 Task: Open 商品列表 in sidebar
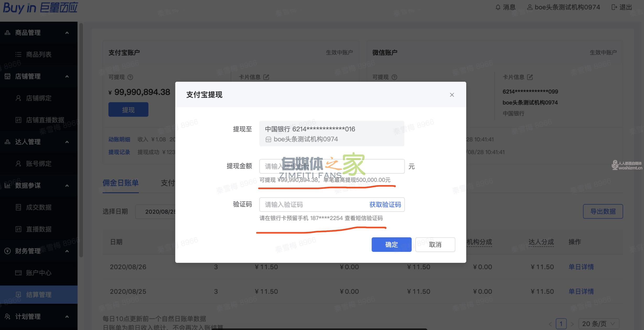(x=39, y=54)
